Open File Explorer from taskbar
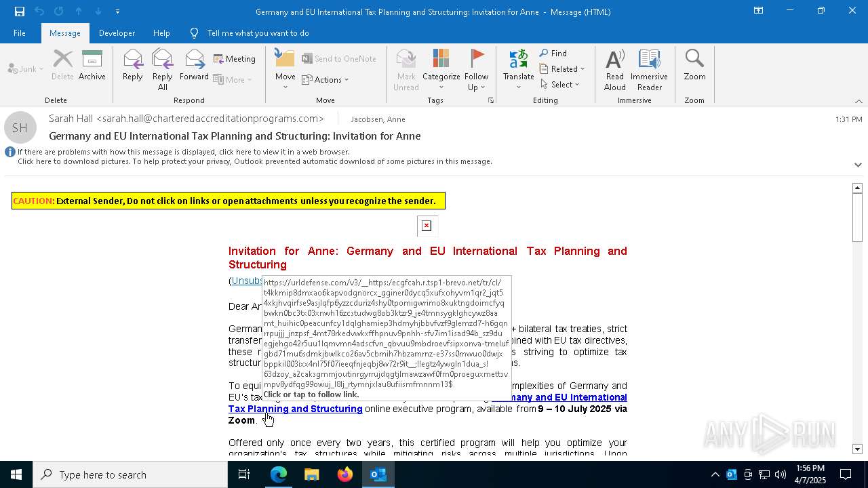Screen dimensions: 868x488 [312, 474]
